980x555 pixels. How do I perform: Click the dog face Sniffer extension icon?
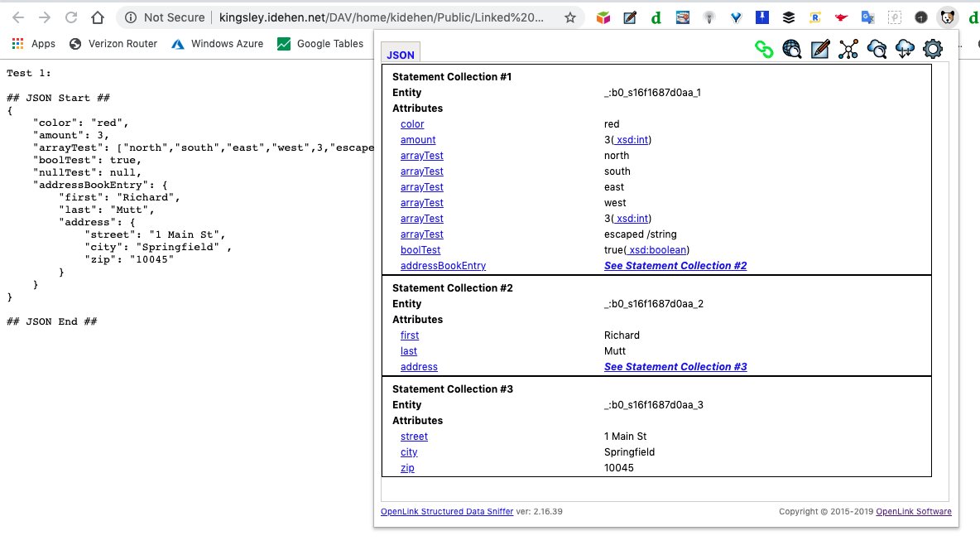[948, 17]
